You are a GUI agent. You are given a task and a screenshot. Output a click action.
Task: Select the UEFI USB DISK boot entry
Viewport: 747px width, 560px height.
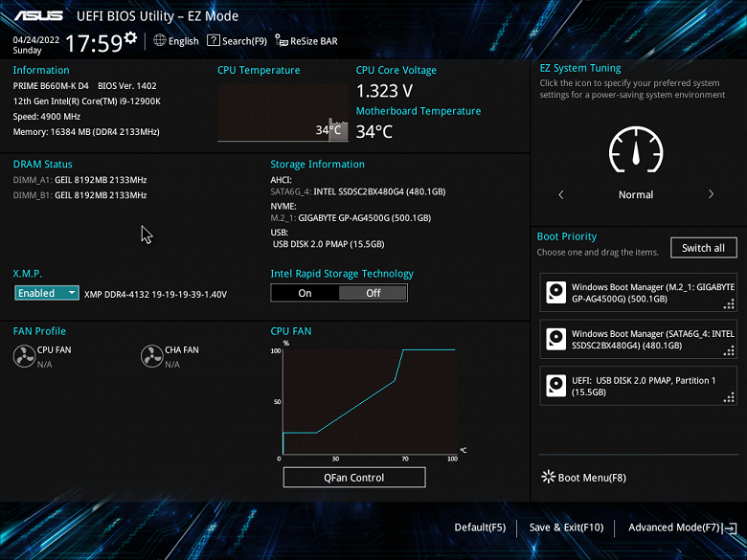click(639, 386)
